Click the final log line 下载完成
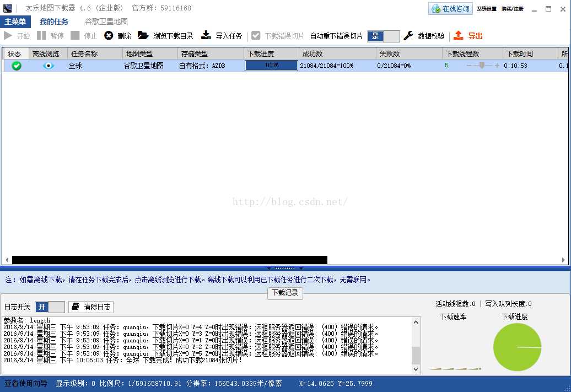The height and width of the screenshot is (392, 571). point(123,360)
